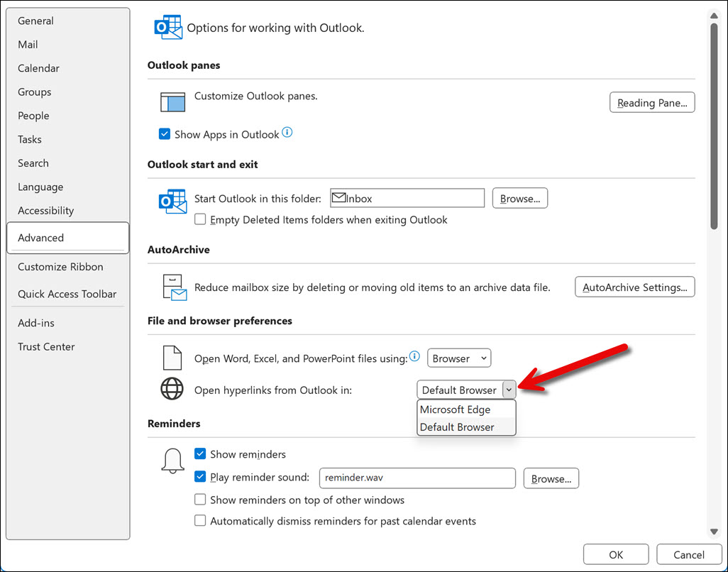Click the envelope icon inside the Inbox folder field

click(339, 198)
